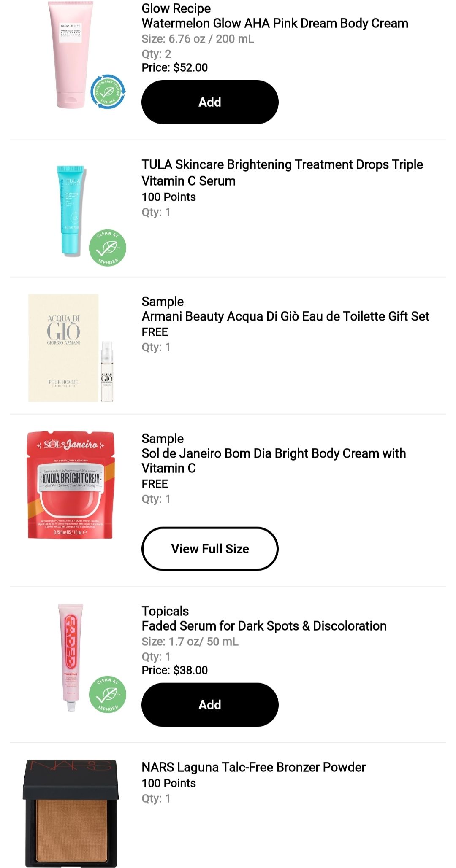The image size is (456, 868).
Task: Open Sol de Janeiro sample packet image
Action: [71, 485]
